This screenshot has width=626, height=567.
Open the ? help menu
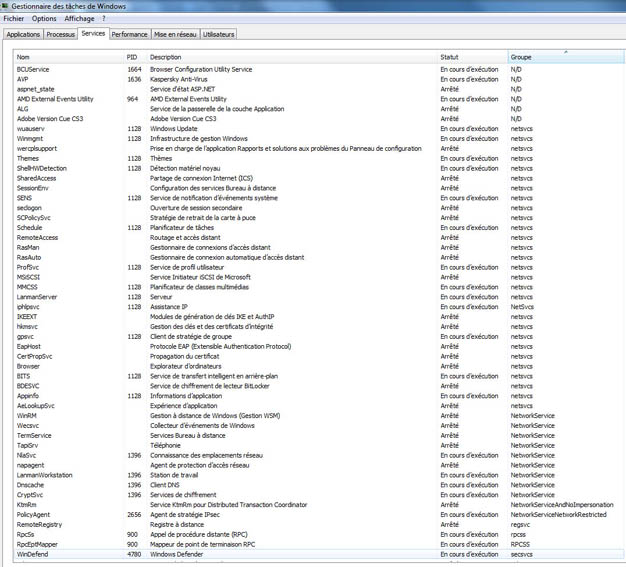(104, 18)
